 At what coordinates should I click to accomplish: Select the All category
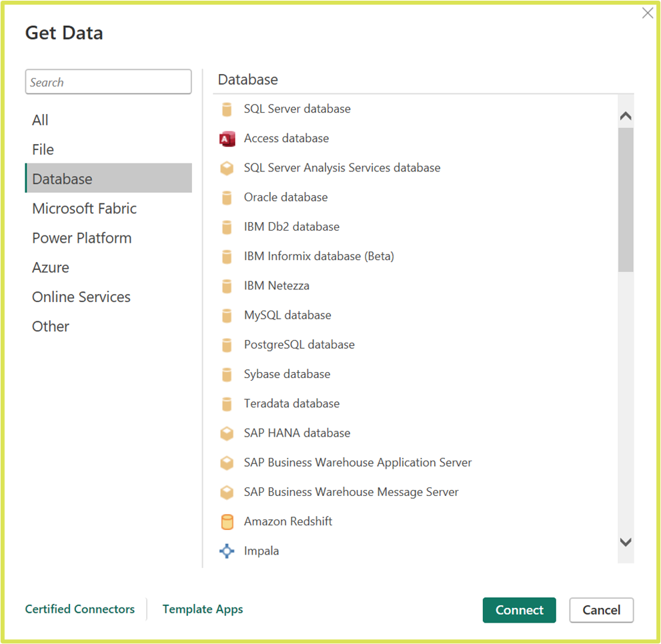click(x=108, y=120)
